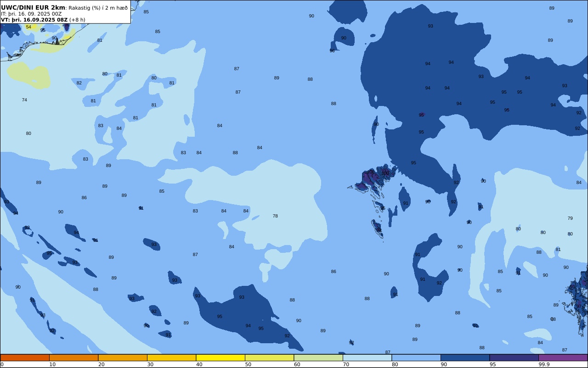The image size is (588, 368).
Task: Click the "82" humidity value on the map
Action: pyautogui.click(x=79, y=83)
